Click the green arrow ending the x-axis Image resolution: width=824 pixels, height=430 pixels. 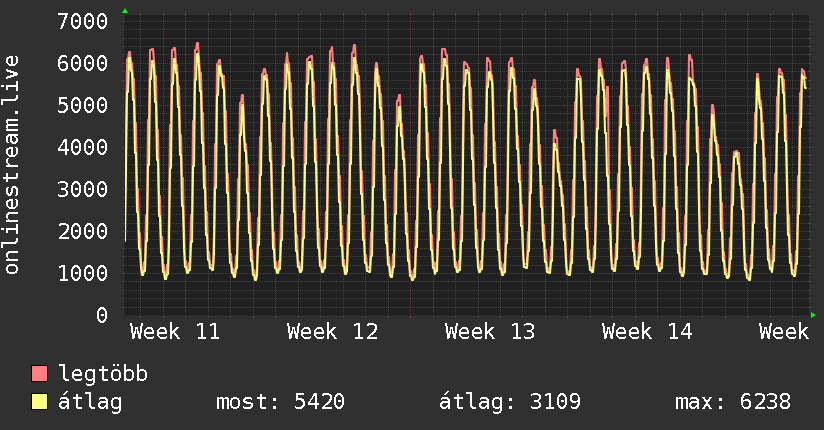point(814,315)
